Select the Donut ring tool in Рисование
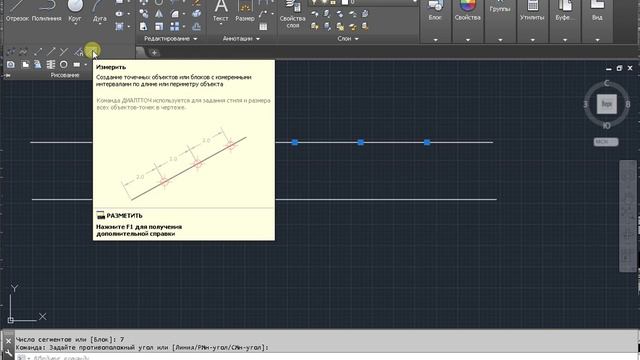Image resolution: width=640 pixels, height=360 pixels. point(64,64)
